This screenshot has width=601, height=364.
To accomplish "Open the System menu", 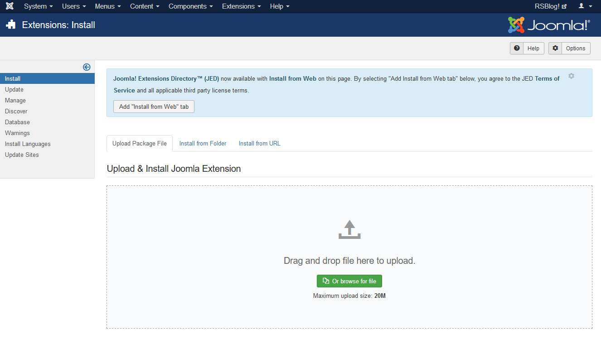I will click(x=39, y=6).
